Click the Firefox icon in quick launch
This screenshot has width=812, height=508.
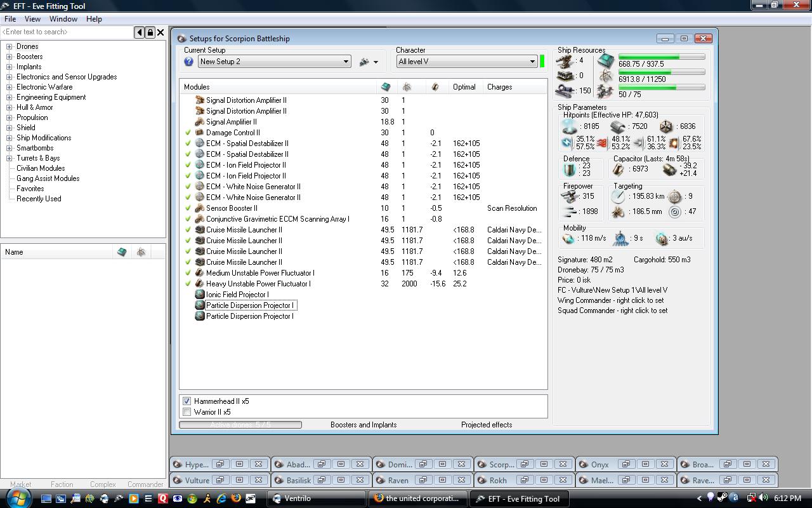point(236,498)
